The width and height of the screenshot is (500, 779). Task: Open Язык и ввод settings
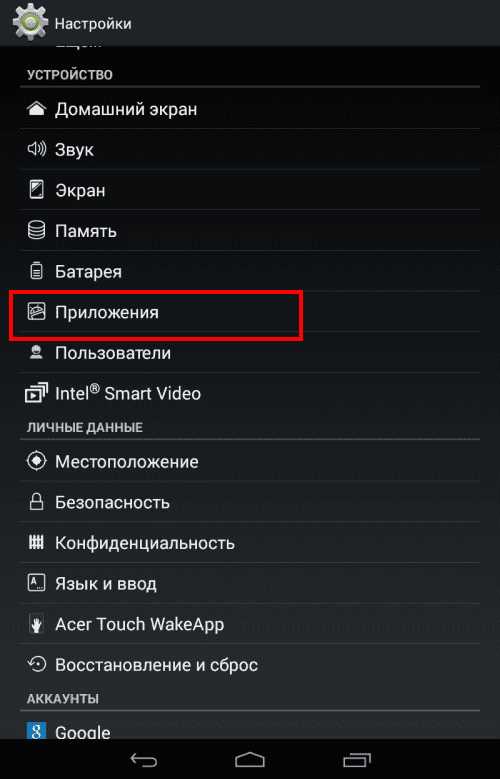(x=250, y=583)
